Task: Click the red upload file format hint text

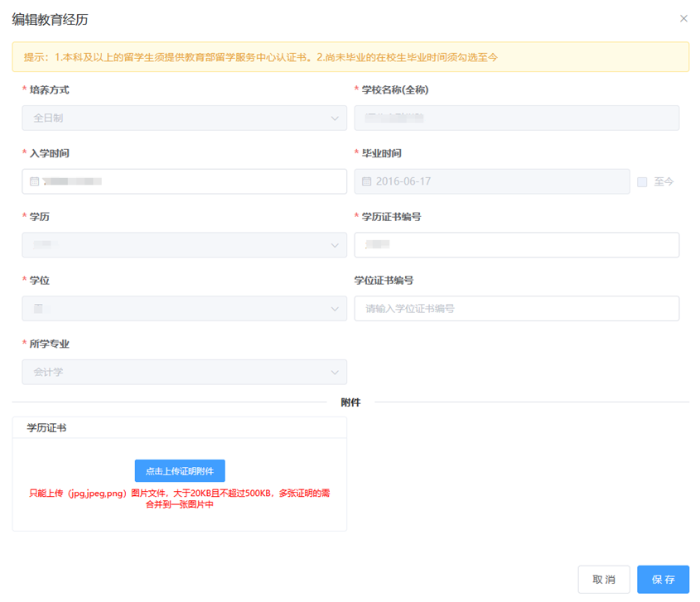Action: click(x=180, y=498)
